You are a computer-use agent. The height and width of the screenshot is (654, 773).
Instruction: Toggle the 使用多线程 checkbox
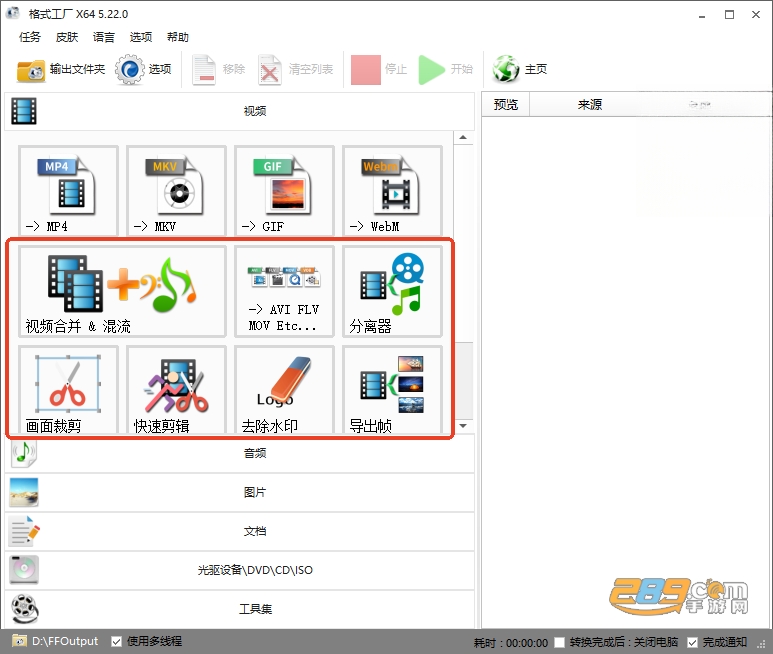point(116,641)
